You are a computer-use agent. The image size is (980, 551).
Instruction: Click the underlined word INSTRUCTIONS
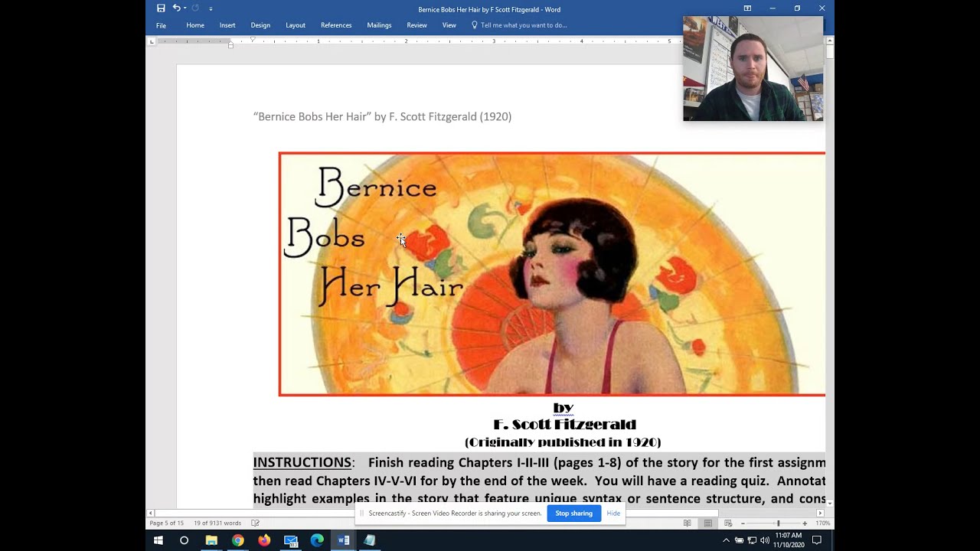302,462
